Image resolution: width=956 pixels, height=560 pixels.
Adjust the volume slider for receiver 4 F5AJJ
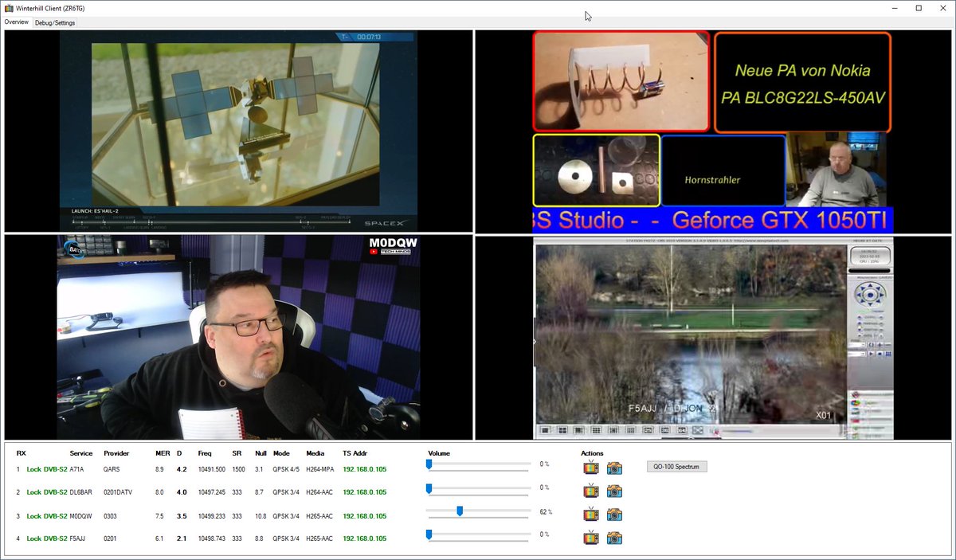point(478,535)
